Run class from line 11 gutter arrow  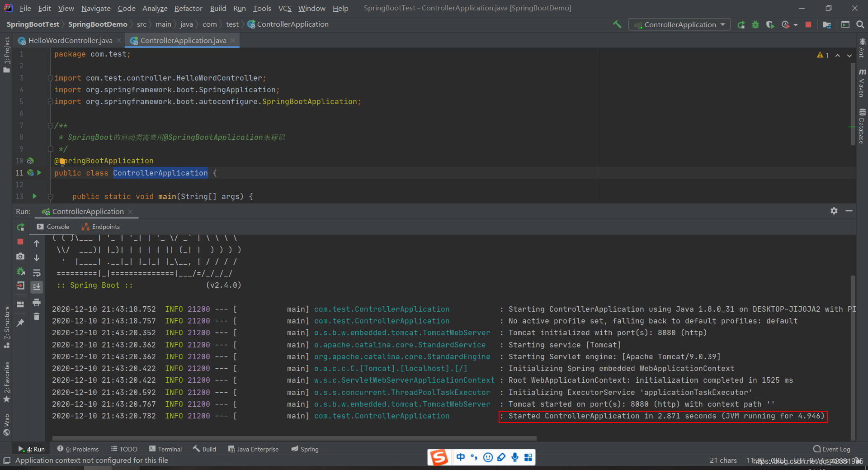pyautogui.click(x=39, y=173)
